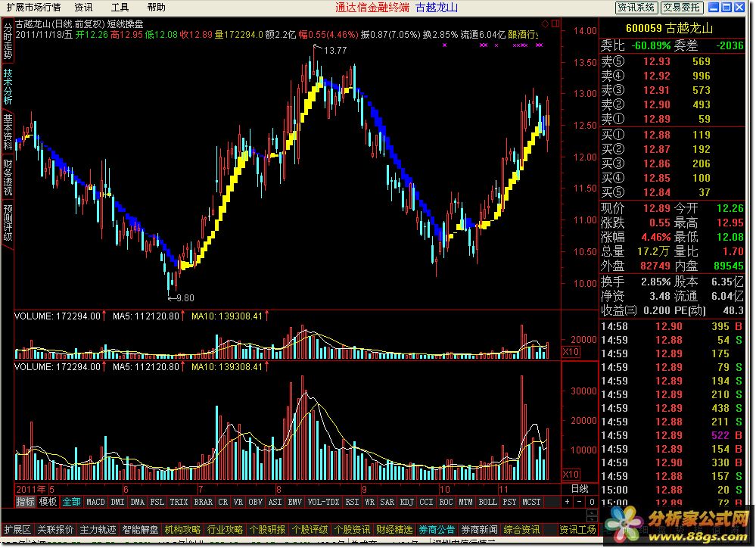Screen dimensions: 756x548
Task: Open the 扩展区 bottom tab
Action: pyautogui.click(x=17, y=530)
